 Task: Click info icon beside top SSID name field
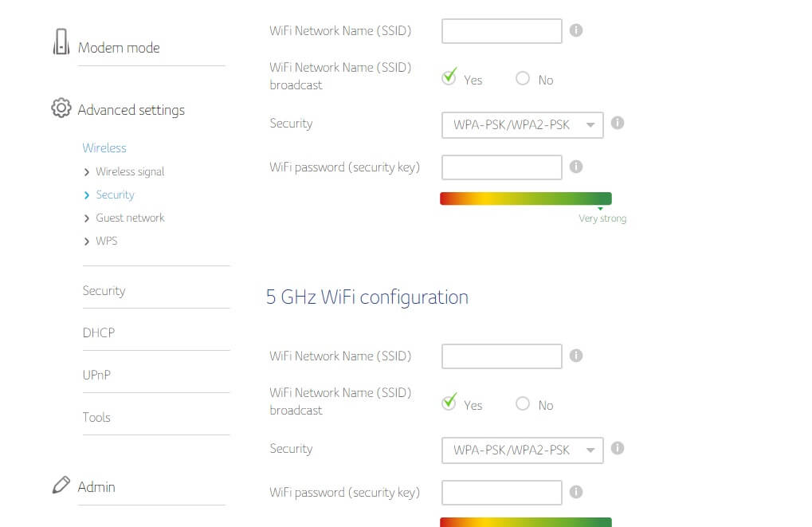576,30
